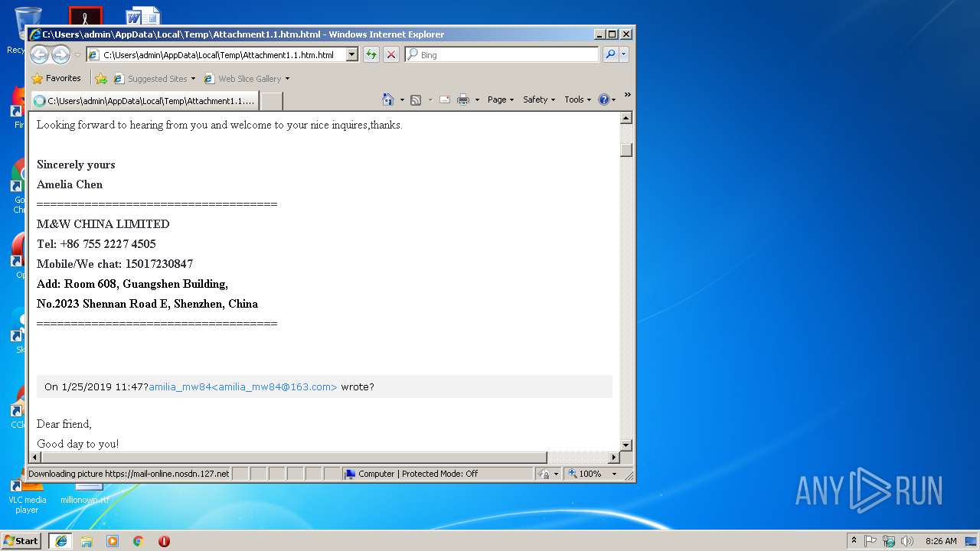Start search with the magnifier button
The width and height of the screenshot is (980, 551).
[610, 54]
